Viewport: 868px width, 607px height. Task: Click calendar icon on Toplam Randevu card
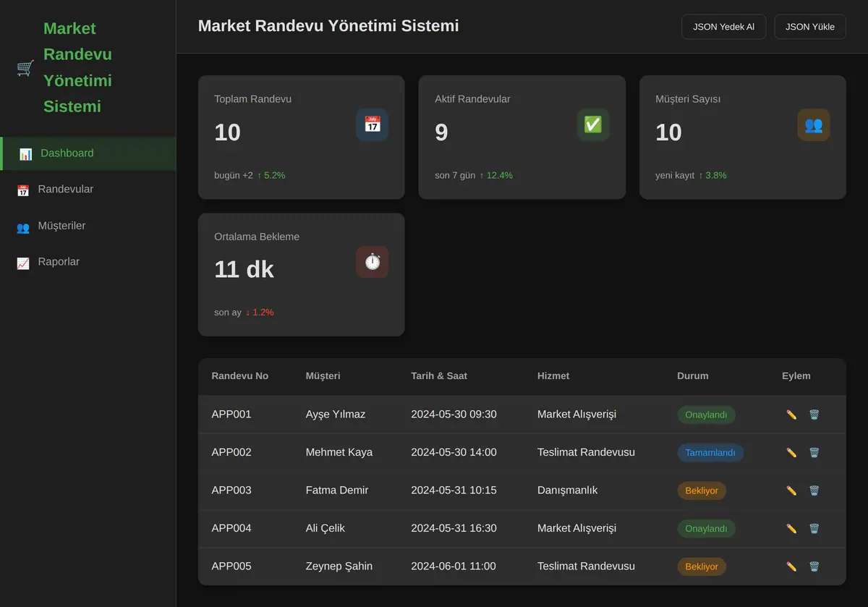click(373, 124)
